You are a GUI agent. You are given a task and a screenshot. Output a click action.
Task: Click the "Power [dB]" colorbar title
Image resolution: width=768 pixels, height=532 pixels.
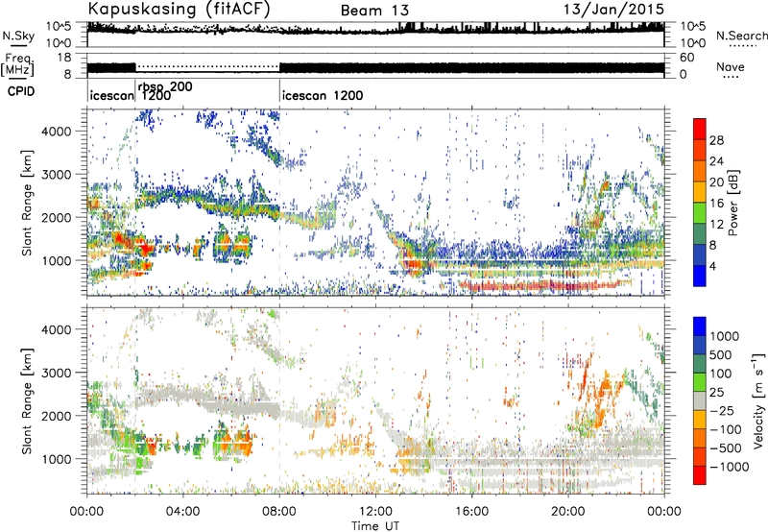pos(733,203)
